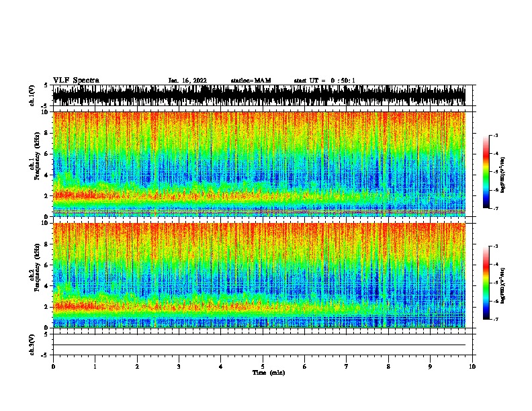Click time axis tick label "4"
The height and width of the screenshot is (411, 532).
pyautogui.click(x=221, y=367)
